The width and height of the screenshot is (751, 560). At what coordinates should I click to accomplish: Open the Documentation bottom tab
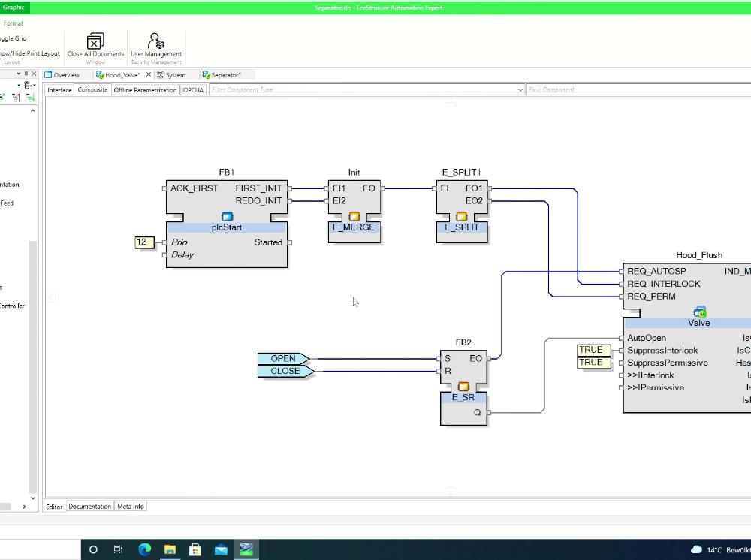[x=89, y=507]
